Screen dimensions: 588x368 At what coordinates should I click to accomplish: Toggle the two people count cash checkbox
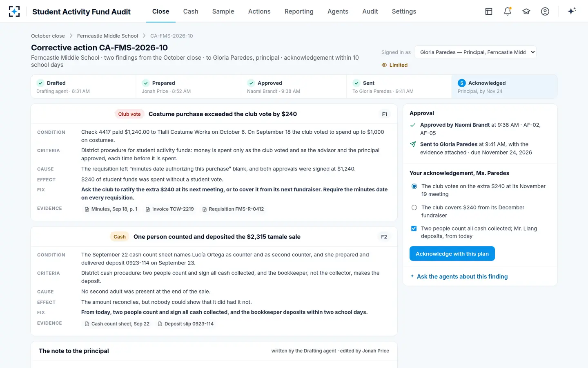(x=414, y=229)
